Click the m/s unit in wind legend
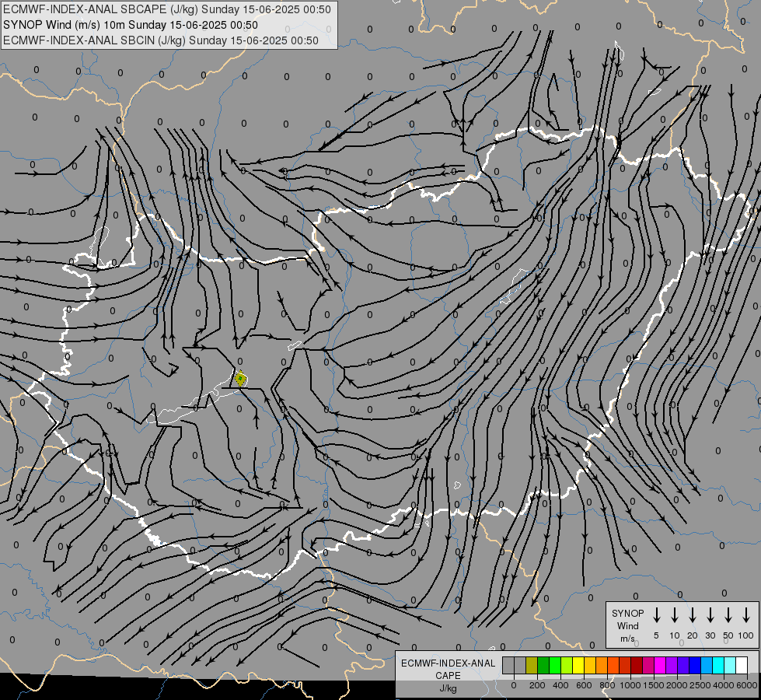Image resolution: width=761 pixels, height=700 pixels. pos(627,639)
